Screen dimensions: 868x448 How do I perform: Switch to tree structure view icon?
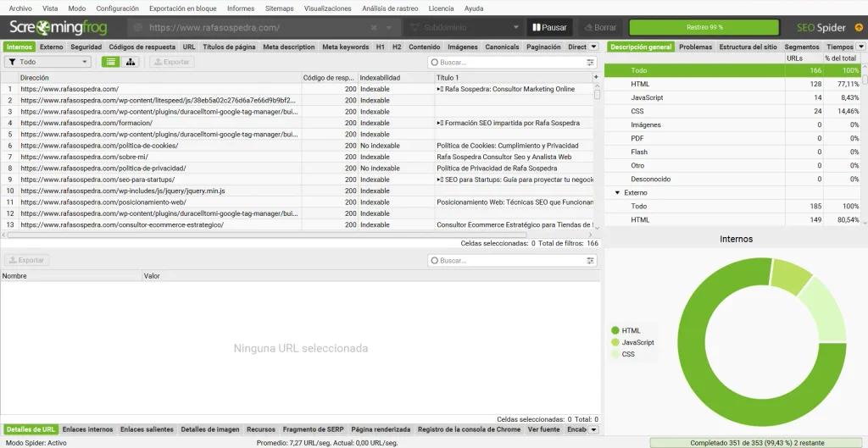(x=130, y=62)
